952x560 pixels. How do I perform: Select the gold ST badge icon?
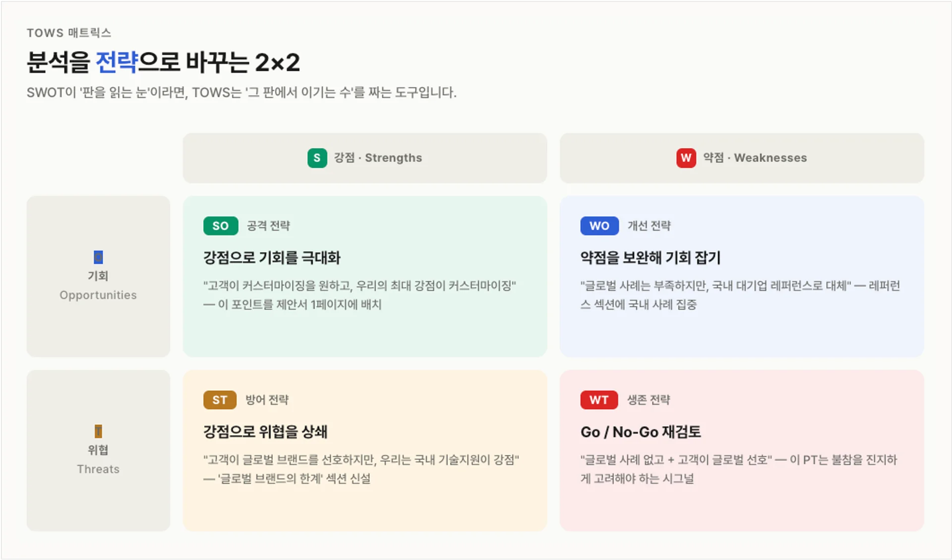220,399
